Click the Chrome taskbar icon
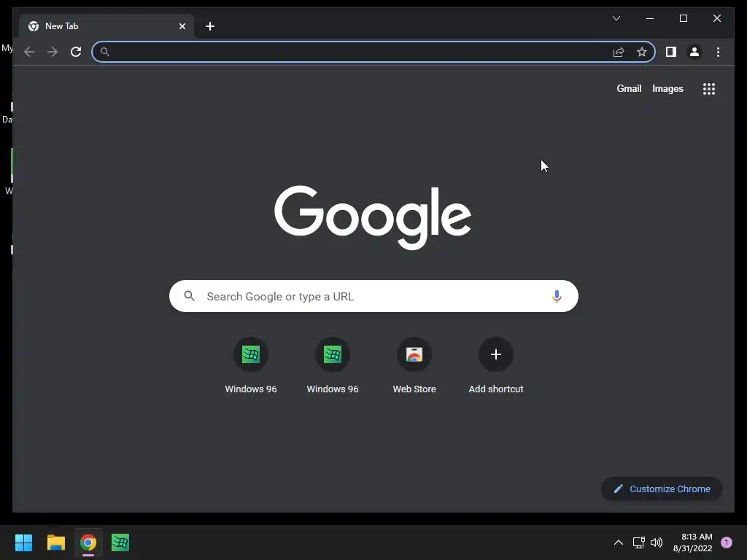Screen dimensions: 747x560 click(x=88, y=542)
